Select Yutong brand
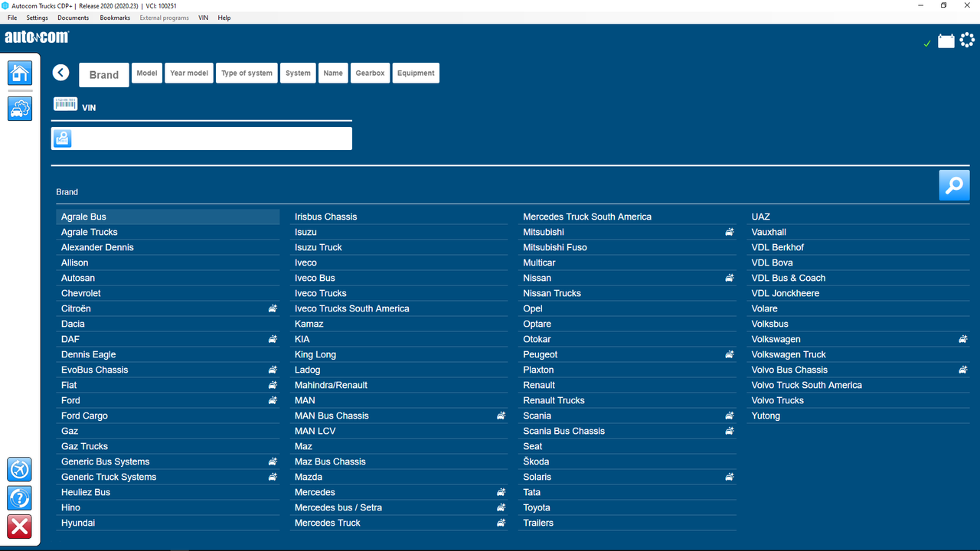 (858, 416)
